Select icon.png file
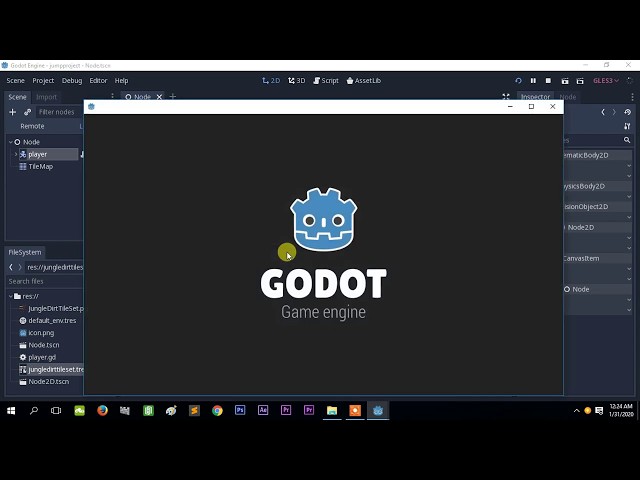Image resolution: width=640 pixels, height=480 pixels. pos(41,333)
